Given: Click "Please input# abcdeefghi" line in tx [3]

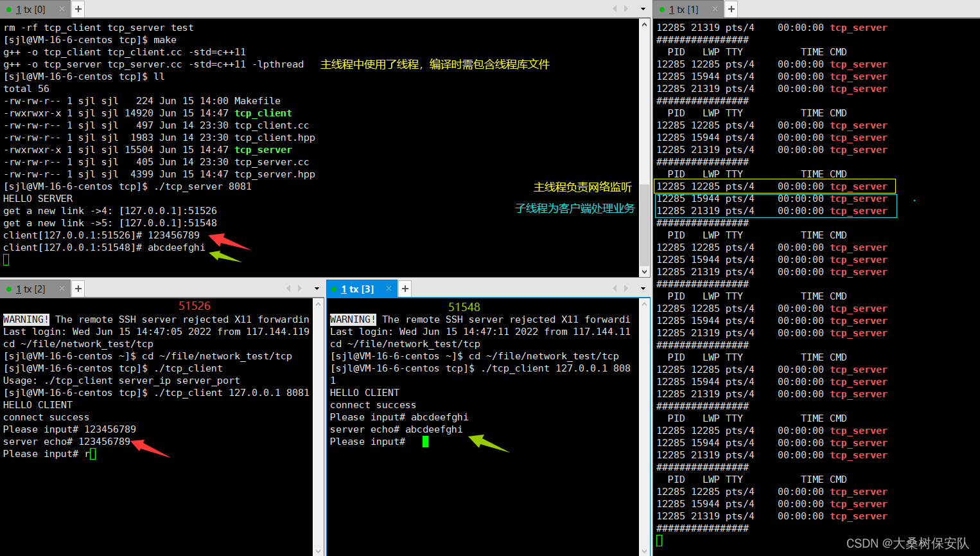Looking at the screenshot, I should pyautogui.click(x=399, y=417).
